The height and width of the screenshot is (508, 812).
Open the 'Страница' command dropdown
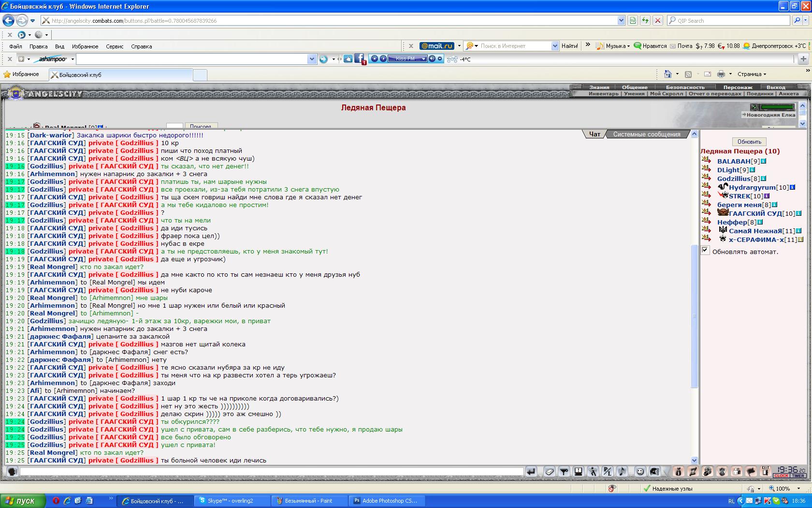click(x=752, y=74)
